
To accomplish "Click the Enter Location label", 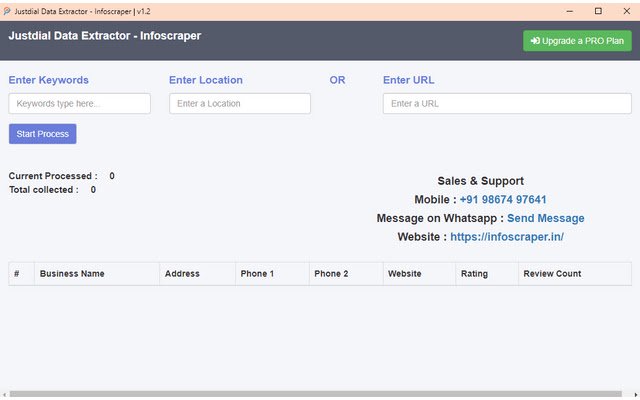I will pos(206,80).
